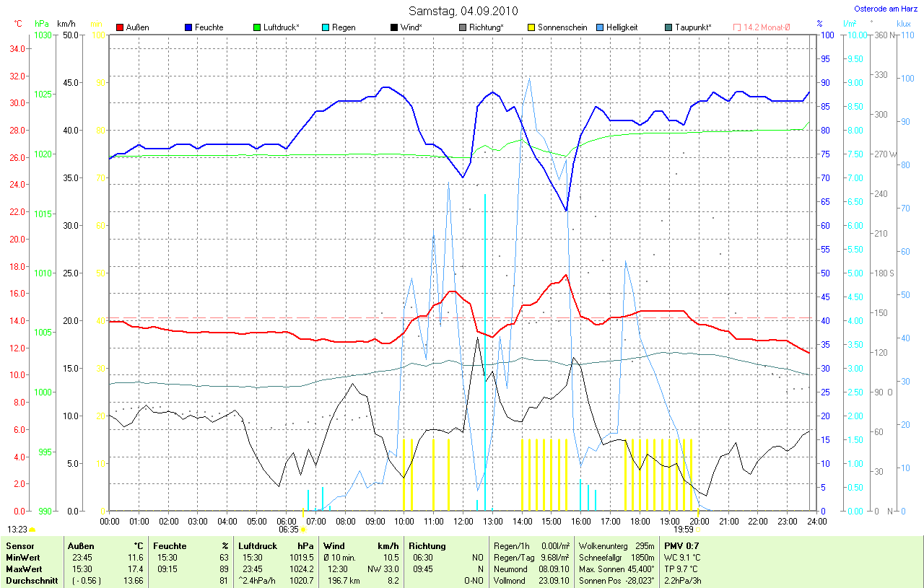Click the Wolkenunterg. 295m table entry
This screenshot has height=588, width=924.
616,546
